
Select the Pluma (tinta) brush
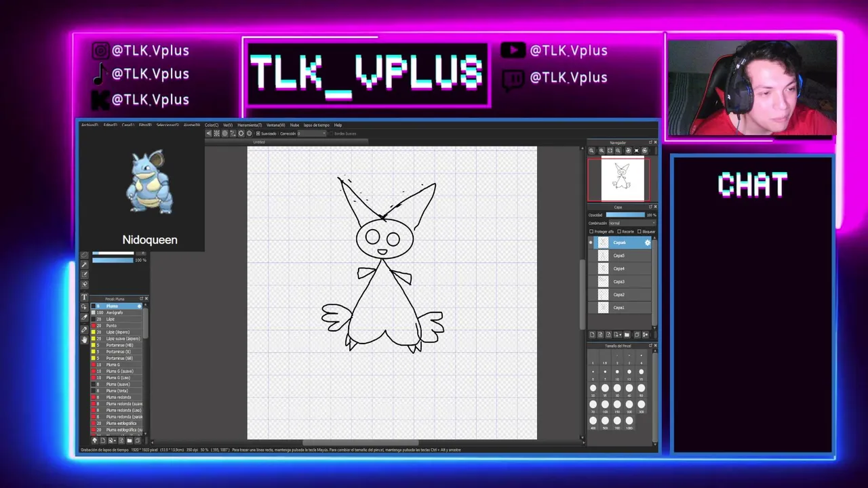pyautogui.click(x=117, y=390)
